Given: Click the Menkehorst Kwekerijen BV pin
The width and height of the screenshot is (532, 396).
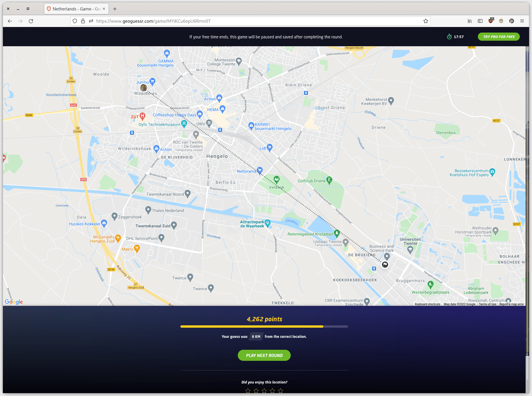Looking at the screenshot, I should (391, 101).
